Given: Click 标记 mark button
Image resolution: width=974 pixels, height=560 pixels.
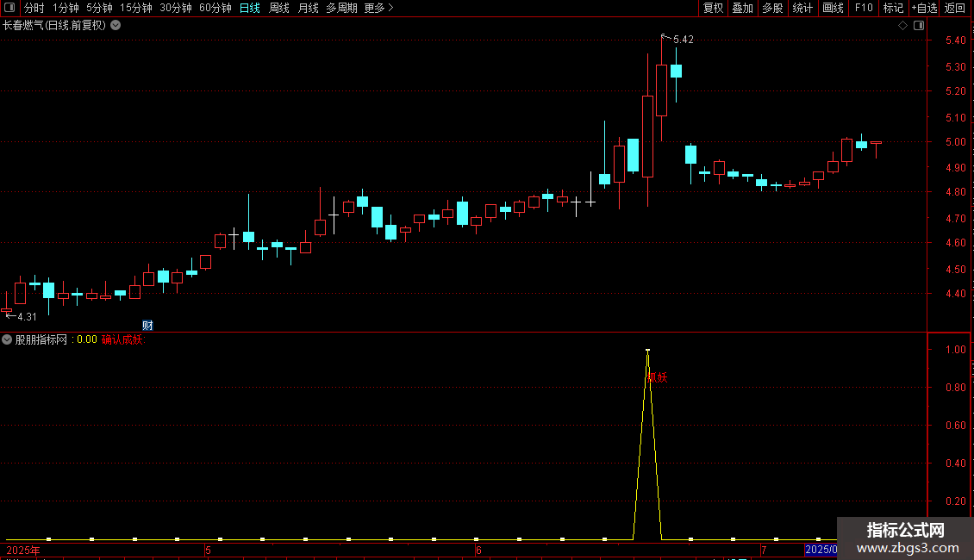Looking at the screenshot, I should point(893,8).
